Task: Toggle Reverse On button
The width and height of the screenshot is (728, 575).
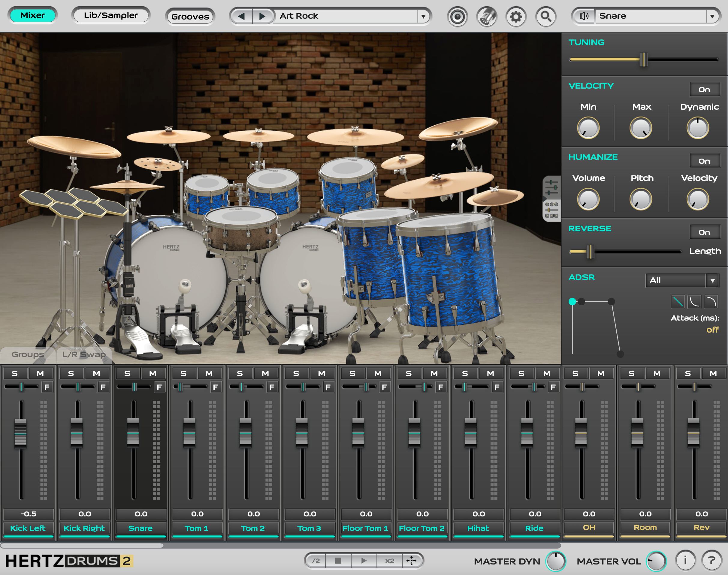Action: point(705,232)
